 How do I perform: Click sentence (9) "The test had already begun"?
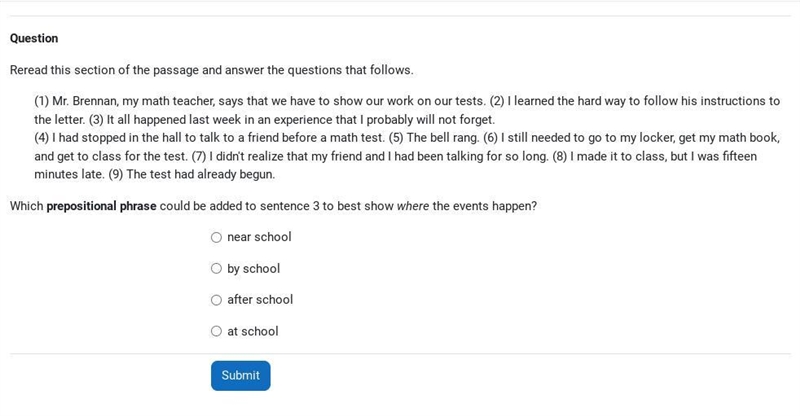point(192,175)
